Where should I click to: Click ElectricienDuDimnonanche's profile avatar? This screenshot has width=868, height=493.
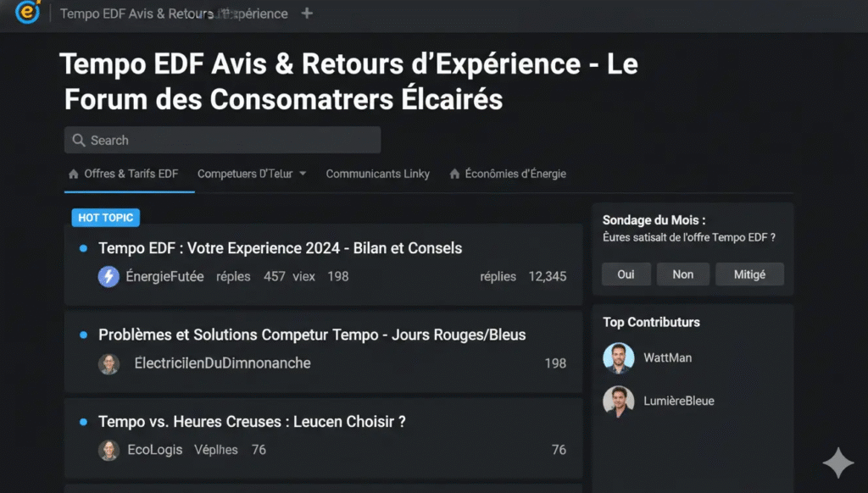coord(108,363)
